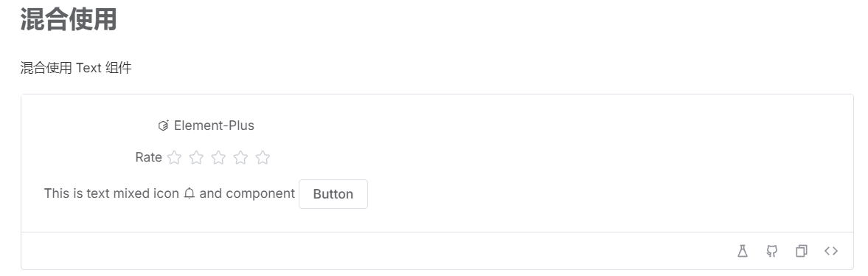This screenshot has width=868, height=276.
Task: Click the bell icon in text
Action: tap(190, 193)
